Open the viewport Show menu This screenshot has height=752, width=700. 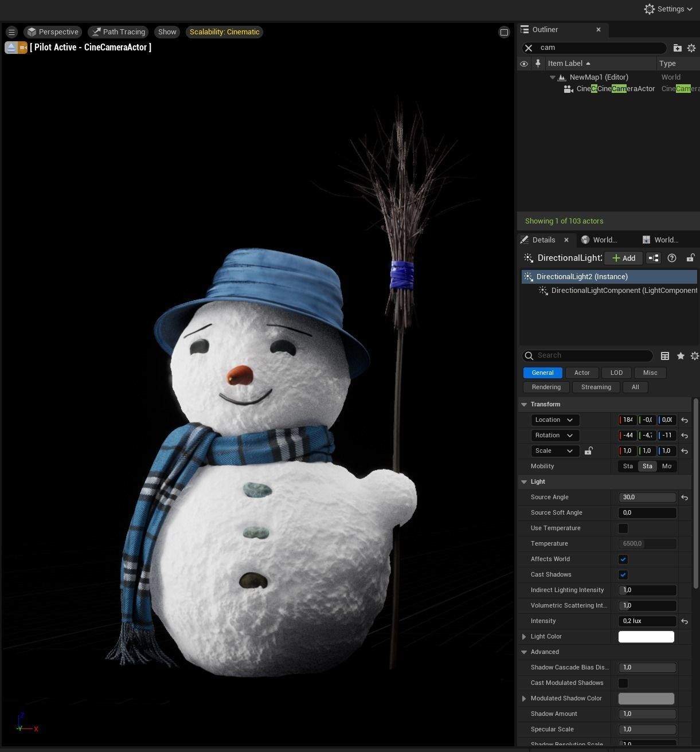(167, 32)
